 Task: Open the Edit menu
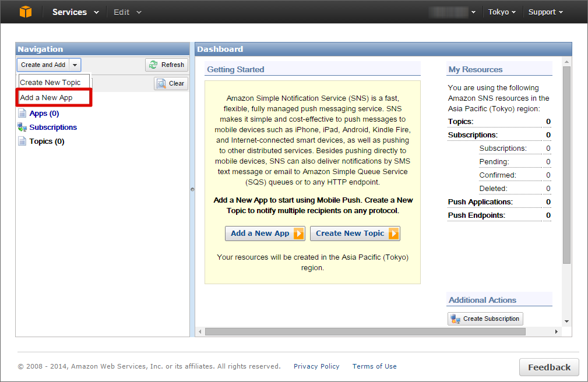point(127,12)
